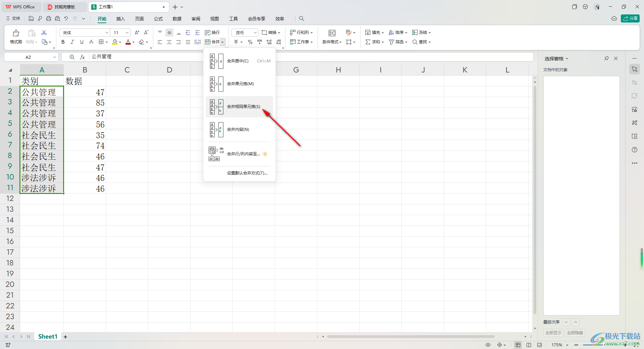
Task: Open the font name dropdown (宋体)
Action: (x=107, y=33)
